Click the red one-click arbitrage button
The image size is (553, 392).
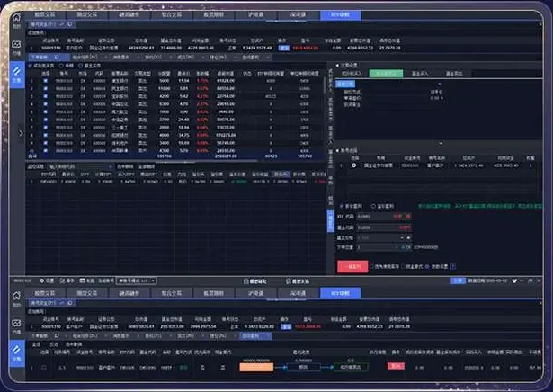point(352,266)
